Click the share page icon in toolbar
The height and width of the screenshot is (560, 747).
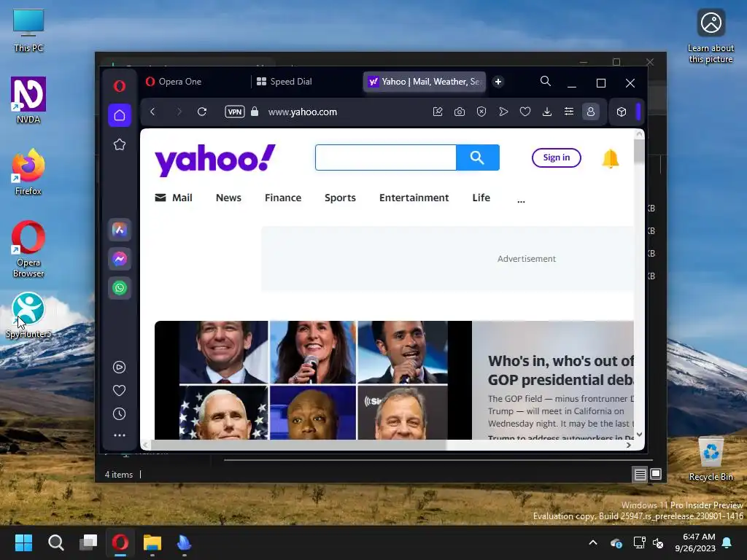coord(438,112)
